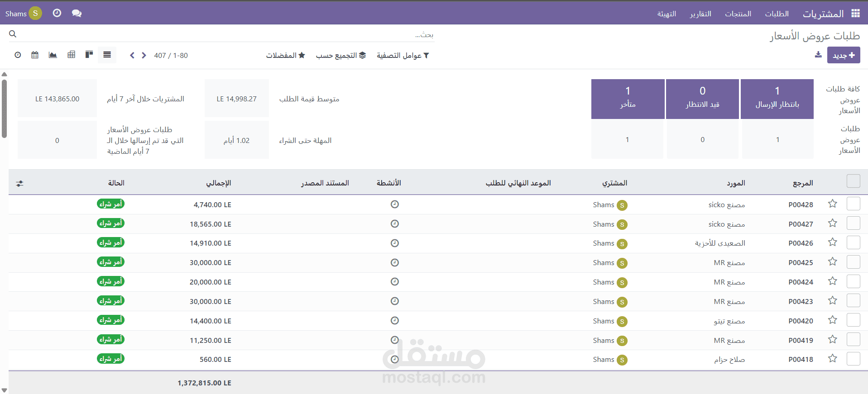Star order P00418 as favorite
Screen dimensions: 868x394
pos(832,358)
